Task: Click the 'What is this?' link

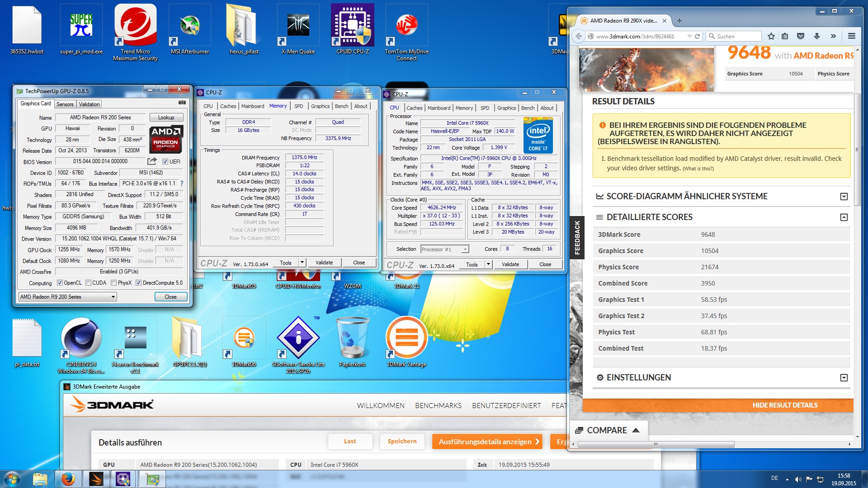Action: (698, 169)
